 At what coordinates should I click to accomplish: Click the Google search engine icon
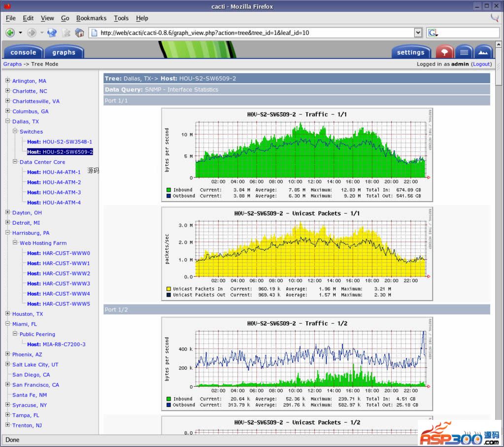click(433, 33)
